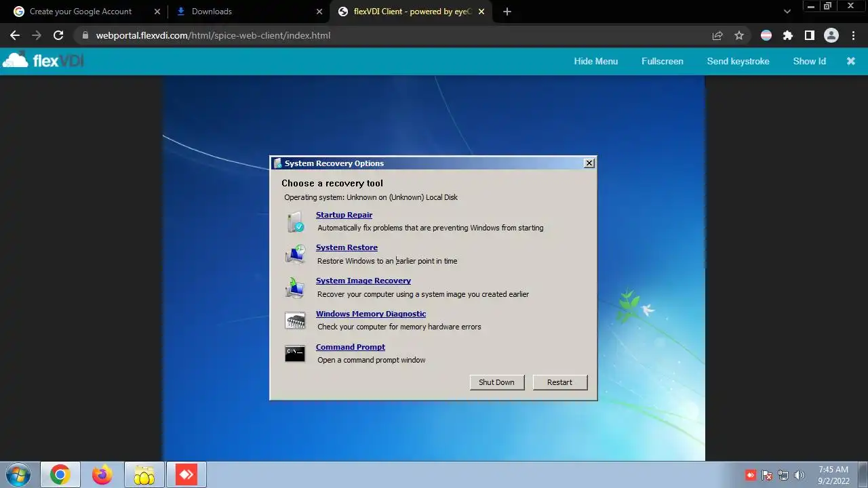Bookmark this page with star icon
This screenshot has width=868, height=488.
(x=739, y=35)
